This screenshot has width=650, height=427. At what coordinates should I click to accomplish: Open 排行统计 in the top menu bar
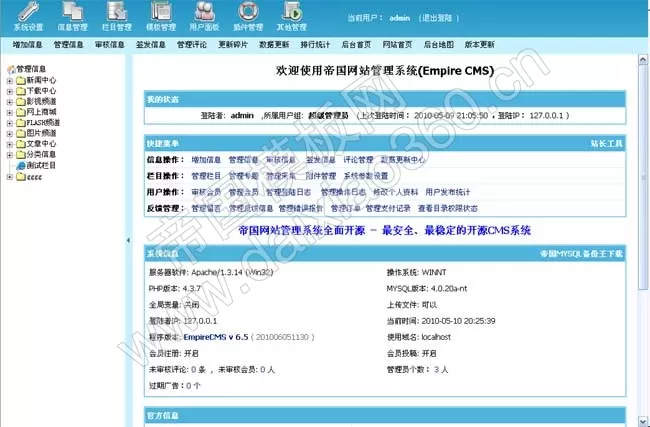315,44
